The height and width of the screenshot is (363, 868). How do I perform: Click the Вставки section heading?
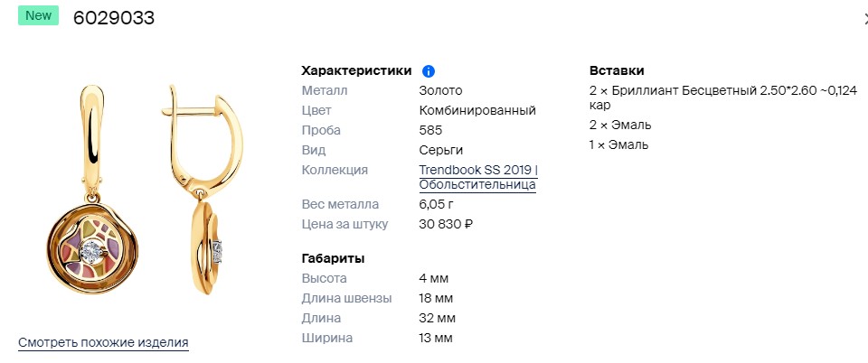tap(617, 70)
